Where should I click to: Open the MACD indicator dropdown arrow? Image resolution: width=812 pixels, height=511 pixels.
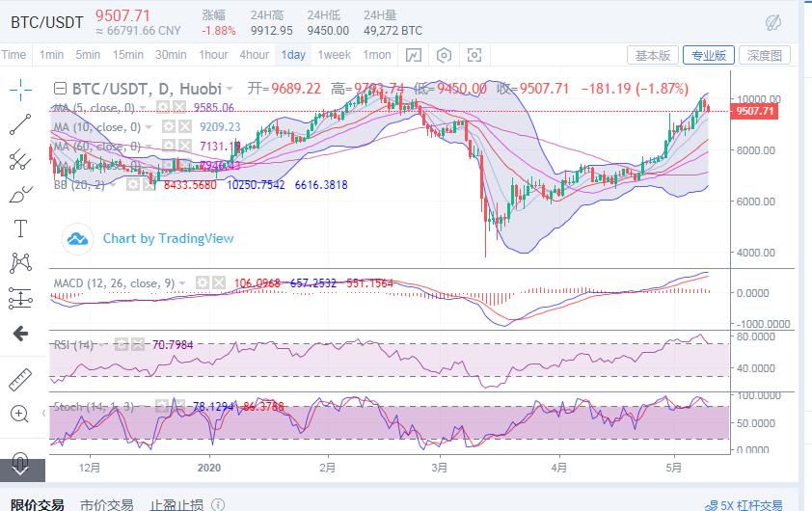[x=184, y=282]
